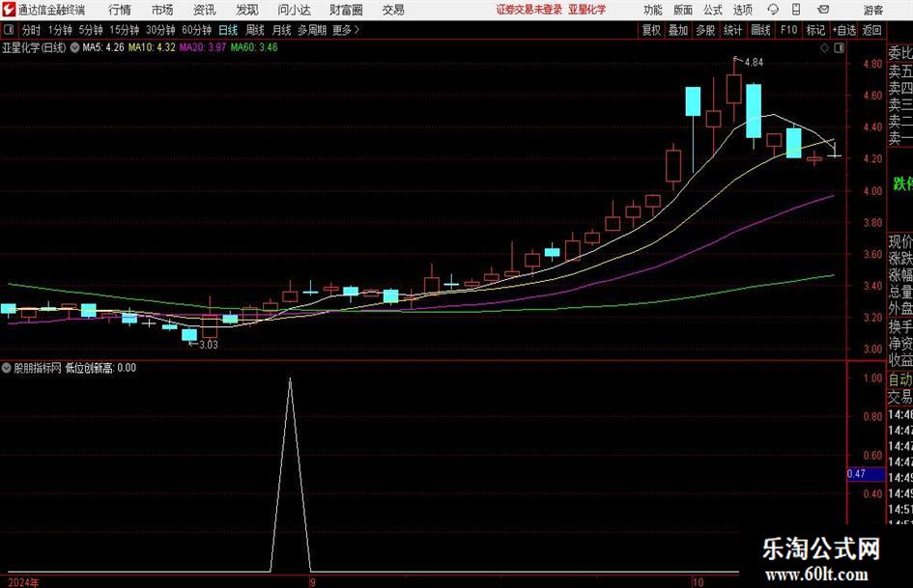Click the 2024年 date label on timeline

pos(24,582)
